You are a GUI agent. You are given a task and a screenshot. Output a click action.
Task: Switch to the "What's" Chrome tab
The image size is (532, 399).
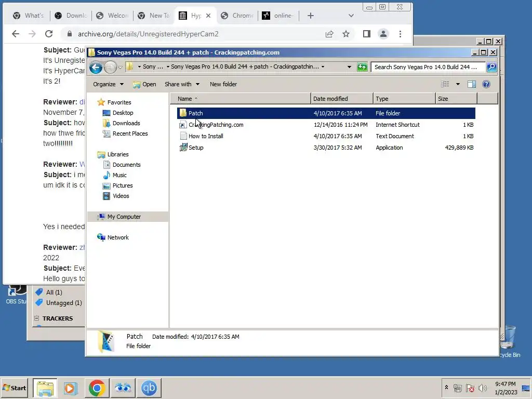coord(28,16)
